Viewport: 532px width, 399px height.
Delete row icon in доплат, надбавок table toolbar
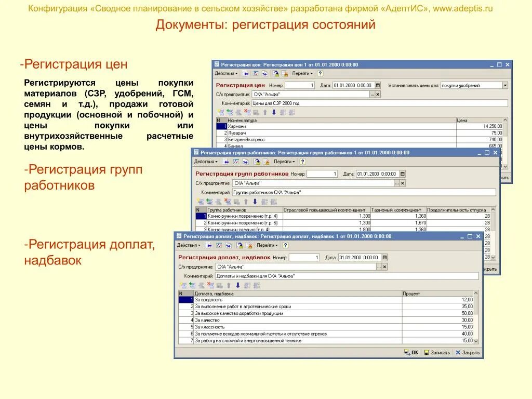[210, 285]
